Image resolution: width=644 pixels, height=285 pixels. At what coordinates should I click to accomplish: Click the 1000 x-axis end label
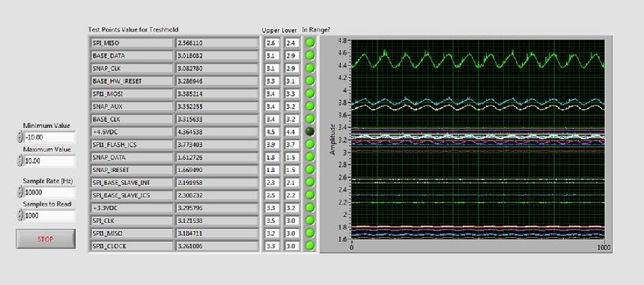point(604,248)
